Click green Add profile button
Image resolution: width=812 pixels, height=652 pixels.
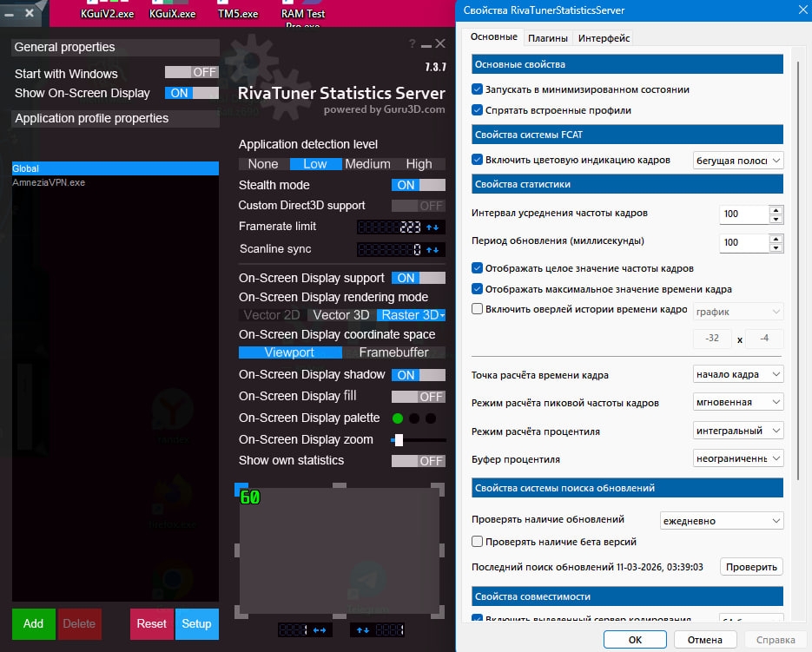click(x=34, y=623)
